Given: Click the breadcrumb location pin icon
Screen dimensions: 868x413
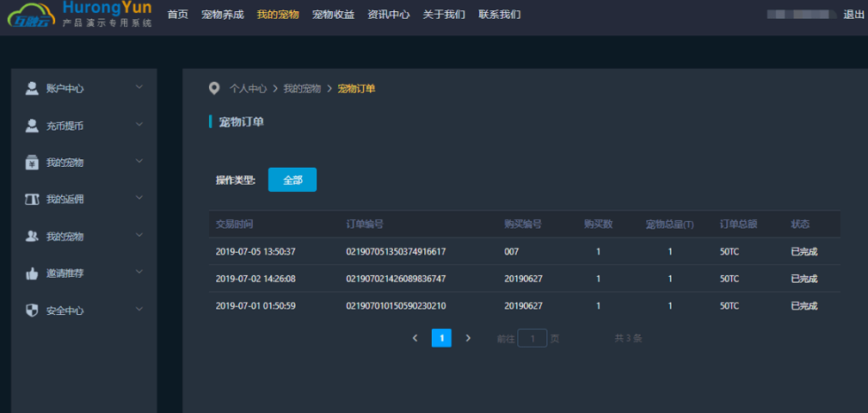Looking at the screenshot, I should click(x=213, y=88).
